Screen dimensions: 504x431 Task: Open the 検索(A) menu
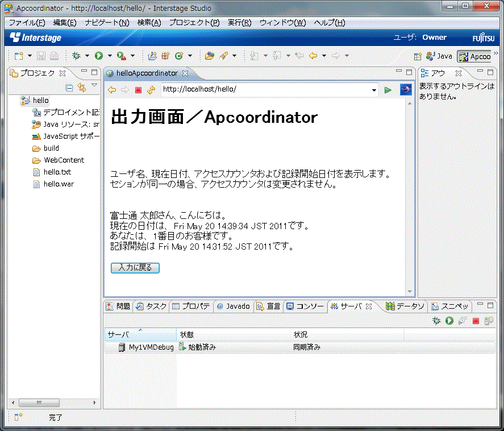click(x=149, y=23)
